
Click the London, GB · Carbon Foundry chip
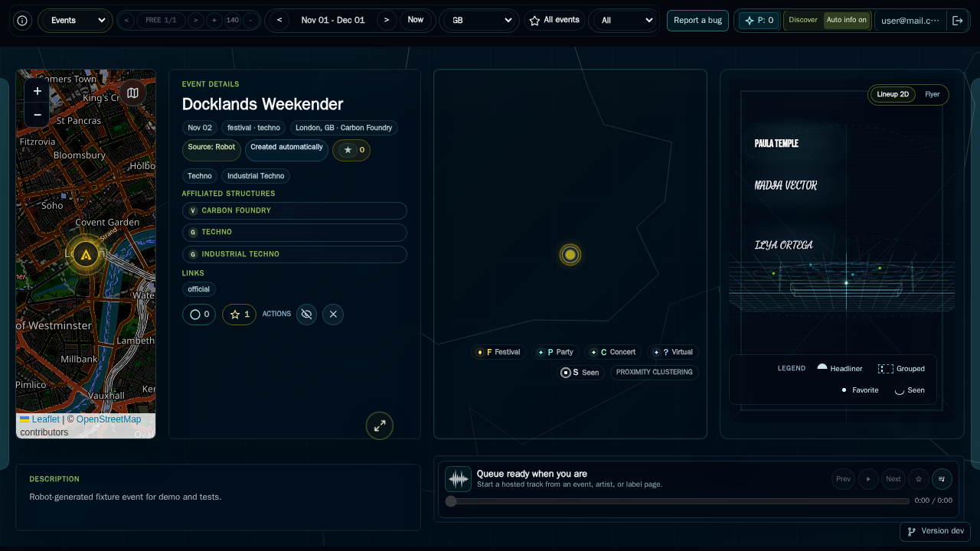[344, 128]
